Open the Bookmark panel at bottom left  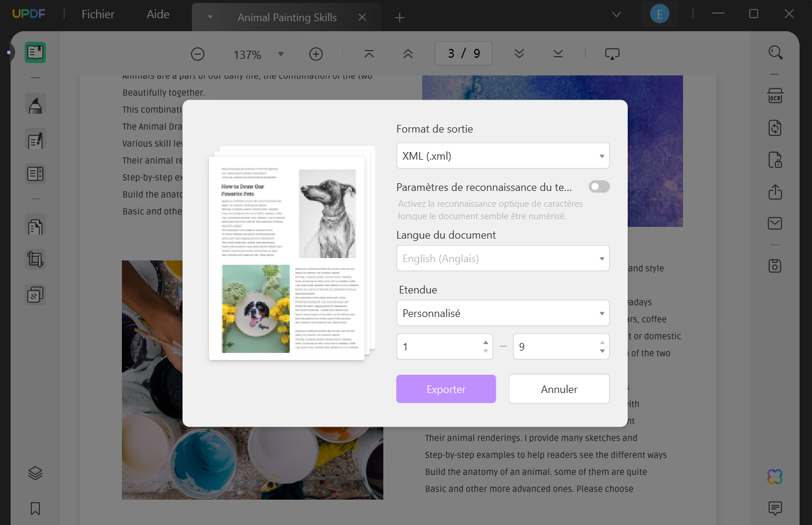pyautogui.click(x=35, y=508)
